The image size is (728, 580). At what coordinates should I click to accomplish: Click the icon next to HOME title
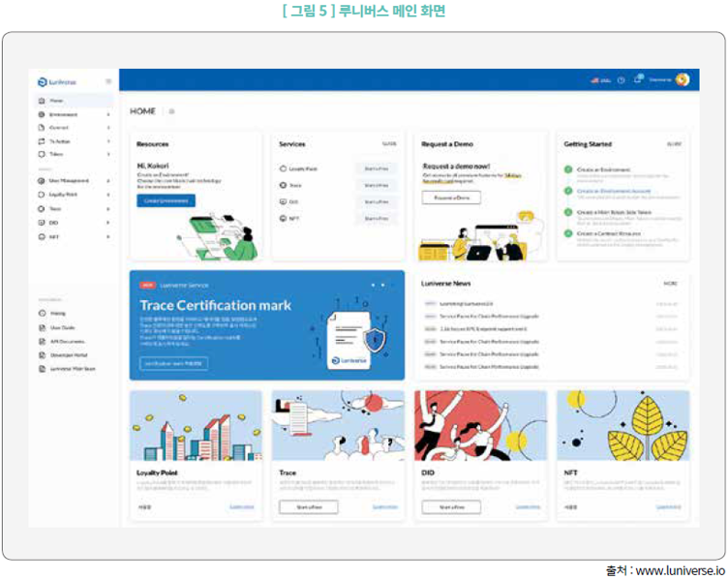pos(171,111)
